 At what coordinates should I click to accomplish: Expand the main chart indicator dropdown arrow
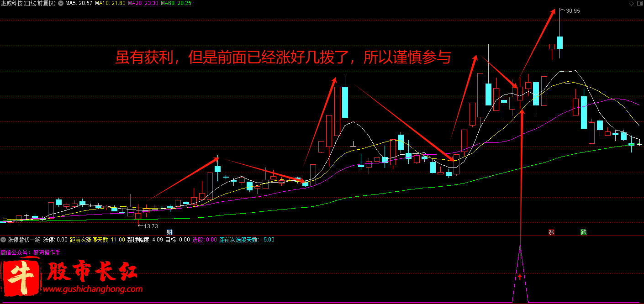point(61,3)
